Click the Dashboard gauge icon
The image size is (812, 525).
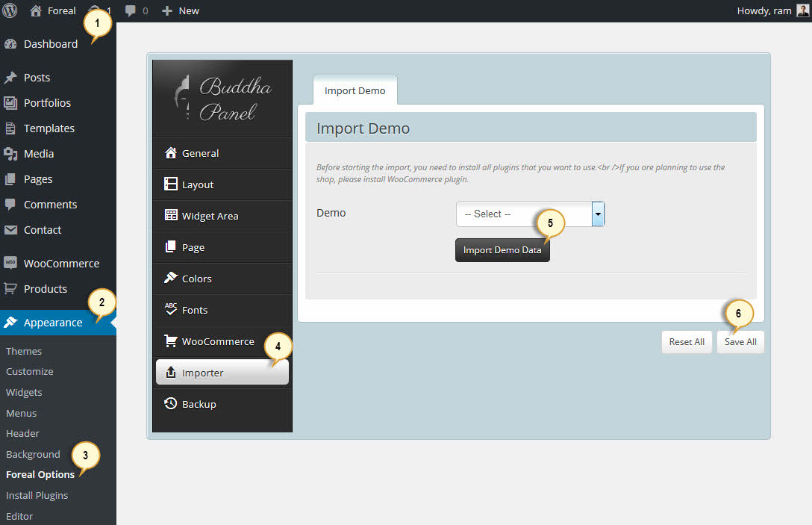(x=10, y=44)
